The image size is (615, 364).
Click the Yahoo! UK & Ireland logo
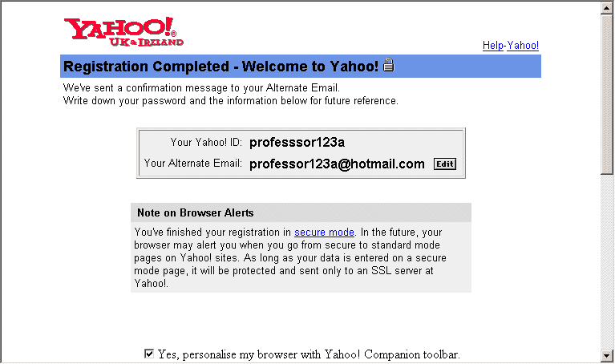(x=123, y=32)
